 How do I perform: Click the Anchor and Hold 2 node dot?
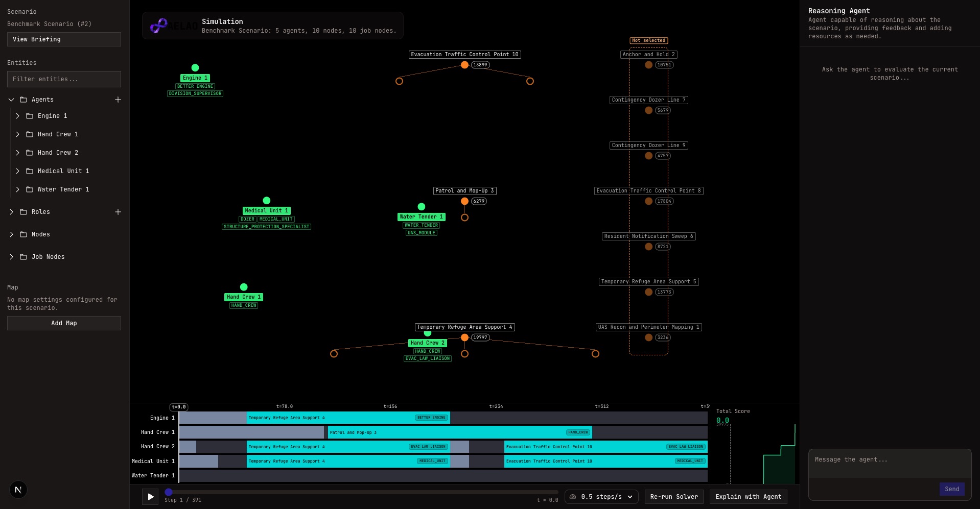coord(648,65)
